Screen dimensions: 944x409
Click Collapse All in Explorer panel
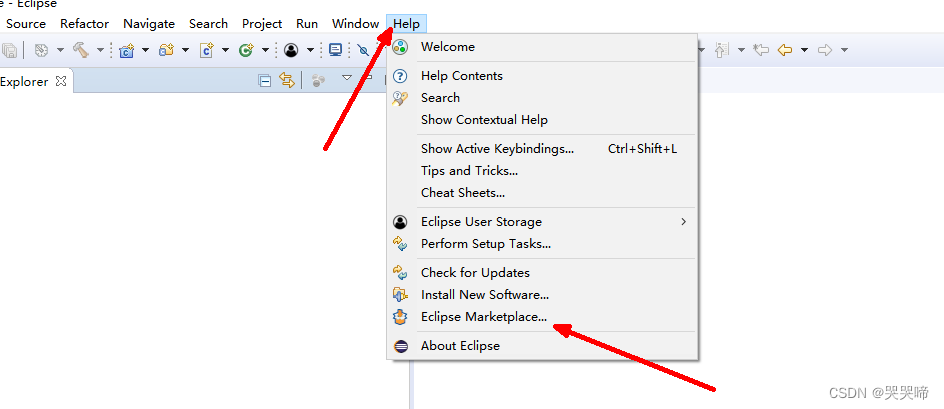tap(265, 81)
